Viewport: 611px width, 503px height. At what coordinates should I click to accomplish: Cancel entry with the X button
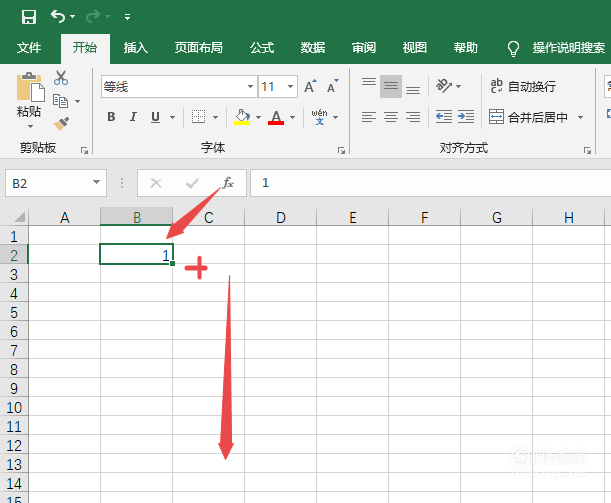[156, 183]
